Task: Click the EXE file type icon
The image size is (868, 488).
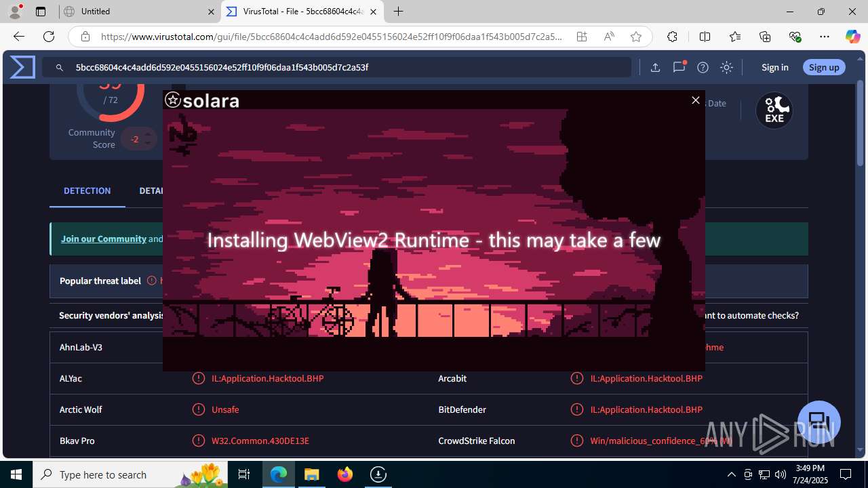Action: click(774, 110)
